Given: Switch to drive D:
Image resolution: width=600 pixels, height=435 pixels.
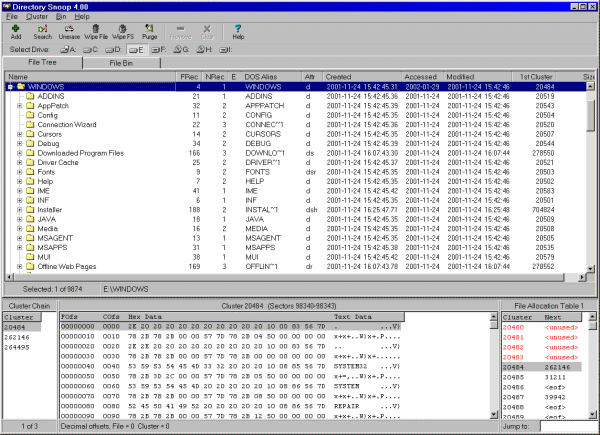Looking at the screenshot, I should tap(113, 48).
